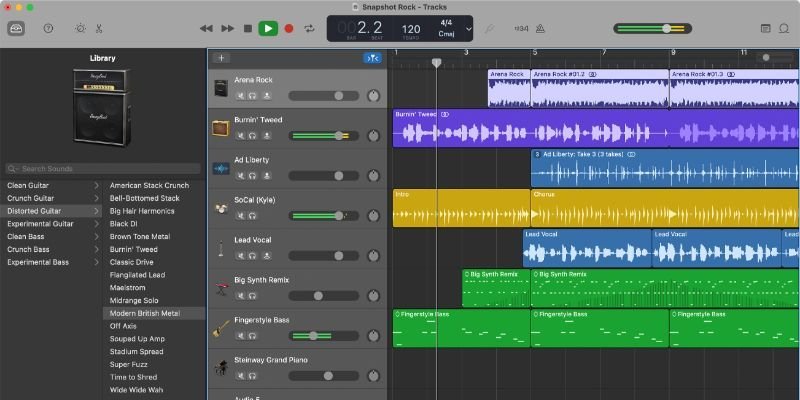Click the red Record button
Image resolution: width=800 pixels, height=400 pixels.
tap(289, 29)
